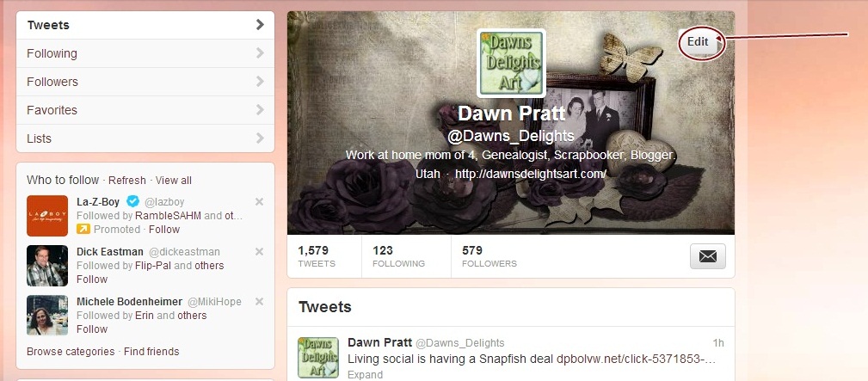Screen dimensions: 868x381
Task: Dismiss the Michele Bodenheimer suggestion
Action: point(259,301)
